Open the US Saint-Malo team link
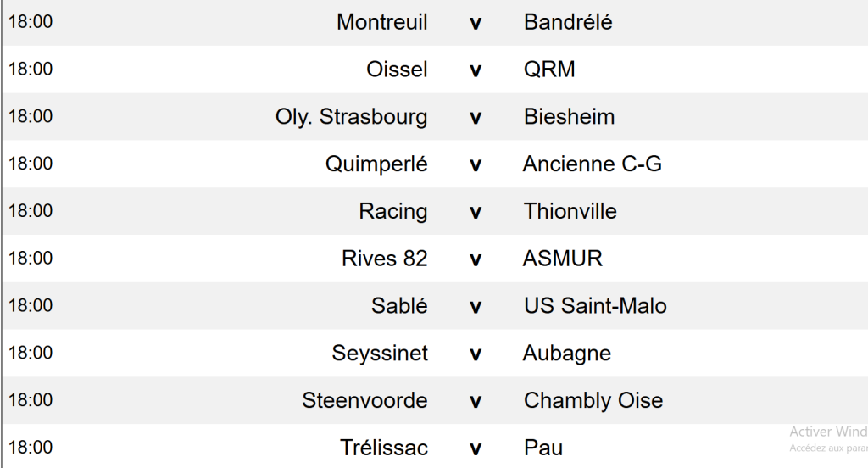The height and width of the screenshot is (468, 868). pos(595,306)
